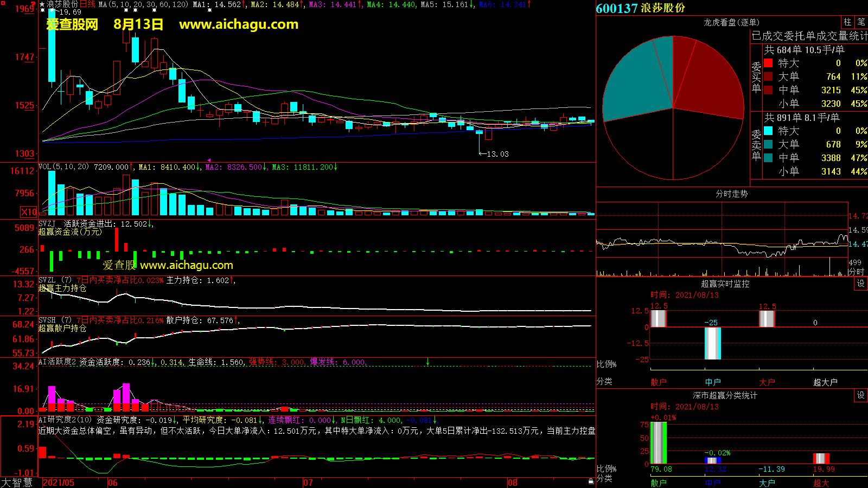Open 设 settings for 超赢实时监控 panel

coord(861,284)
